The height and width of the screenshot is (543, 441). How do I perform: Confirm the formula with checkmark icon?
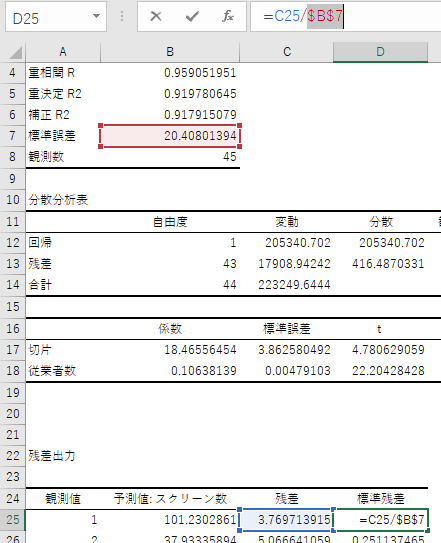[x=192, y=16]
